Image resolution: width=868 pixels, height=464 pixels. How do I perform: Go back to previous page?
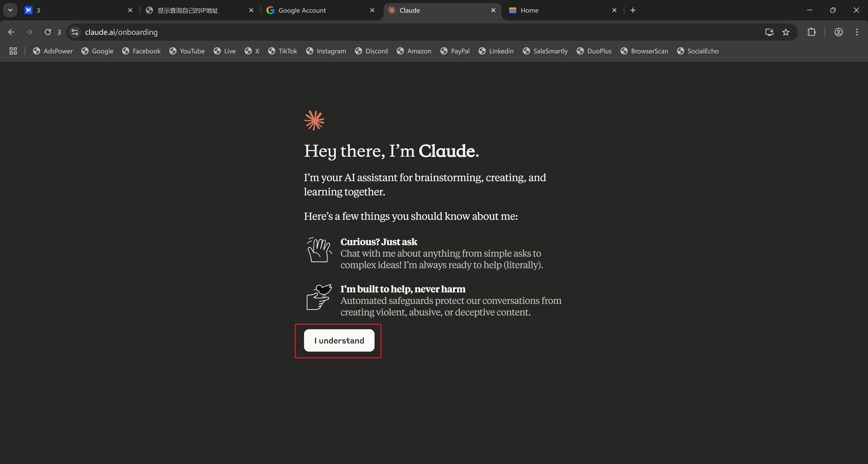click(x=11, y=32)
